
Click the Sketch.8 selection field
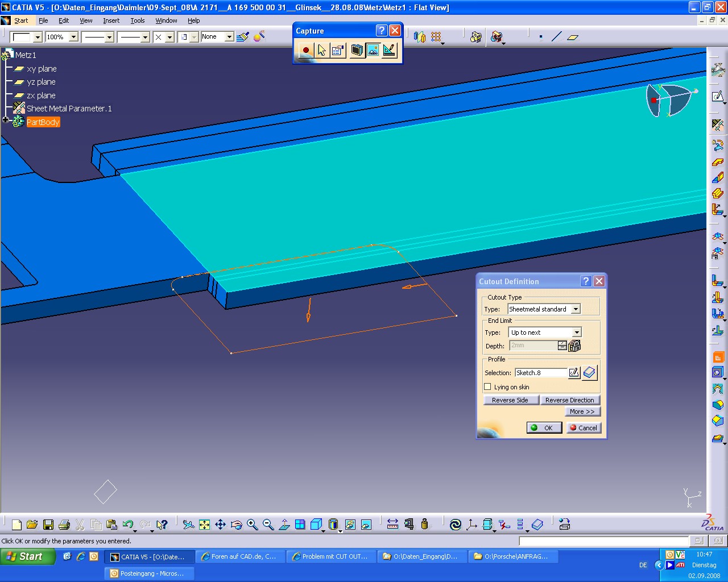541,373
